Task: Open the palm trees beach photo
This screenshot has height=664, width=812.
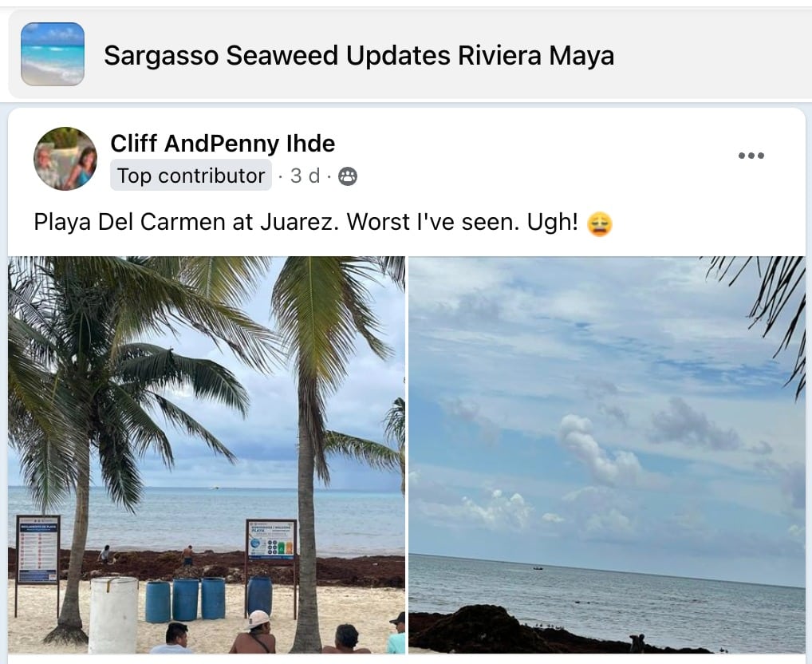Action: point(207,455)
